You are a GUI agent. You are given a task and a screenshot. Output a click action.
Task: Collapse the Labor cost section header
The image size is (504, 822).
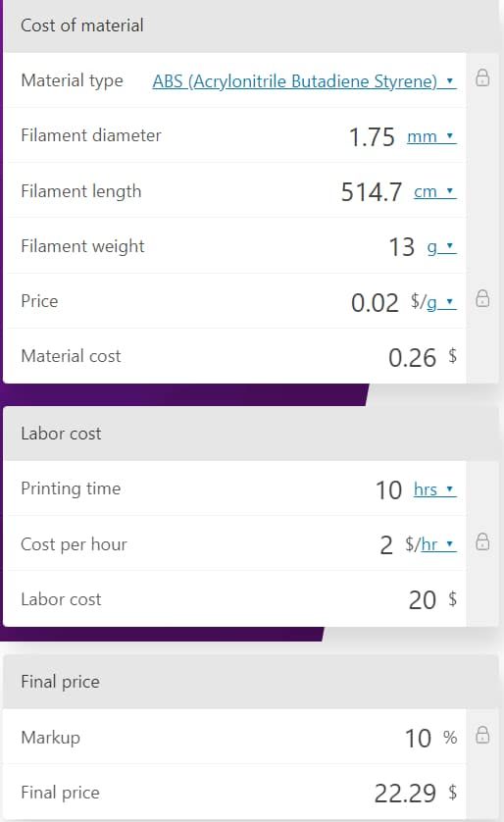tap(251, 434)
